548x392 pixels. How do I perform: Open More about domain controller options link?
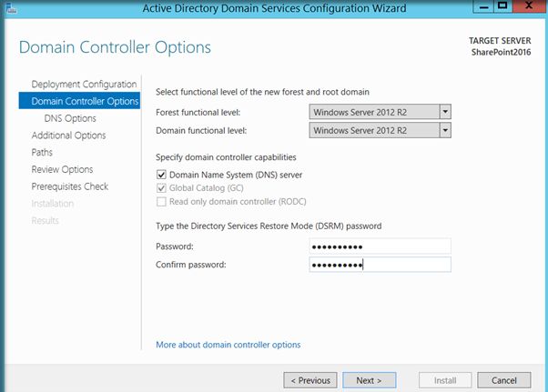tap(228, 345)
